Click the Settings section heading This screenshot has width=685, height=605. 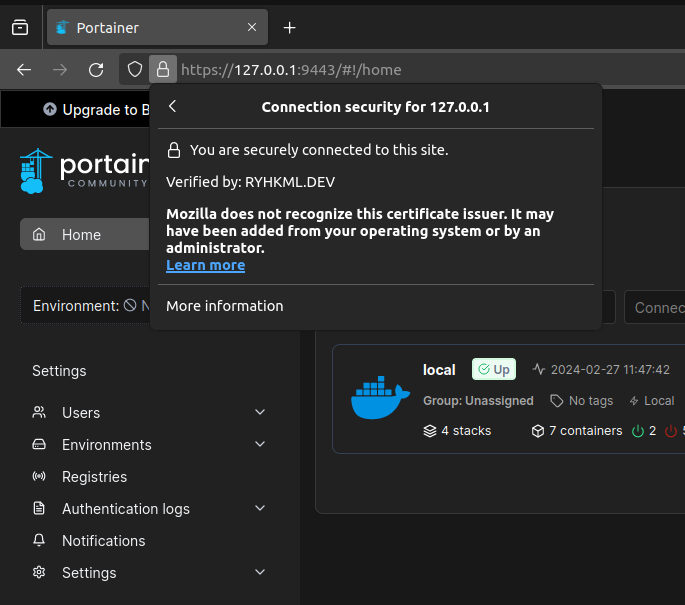coord(59,371)
